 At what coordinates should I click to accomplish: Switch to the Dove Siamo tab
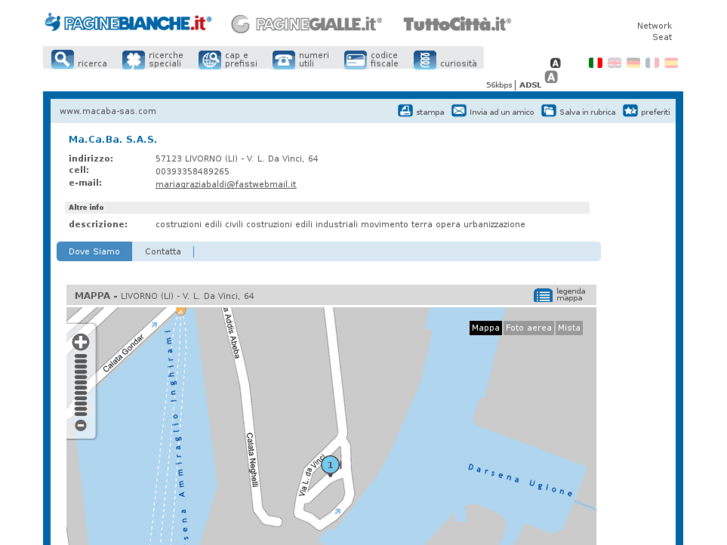click(94, 251)
